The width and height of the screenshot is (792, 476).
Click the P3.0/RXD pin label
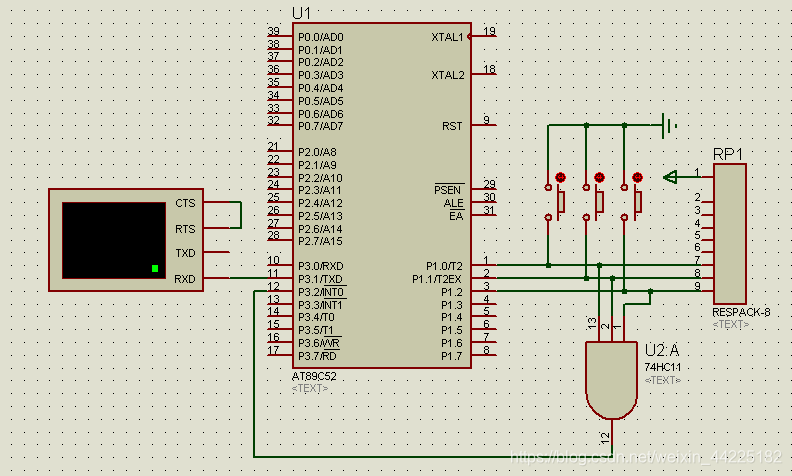point(321,266)
